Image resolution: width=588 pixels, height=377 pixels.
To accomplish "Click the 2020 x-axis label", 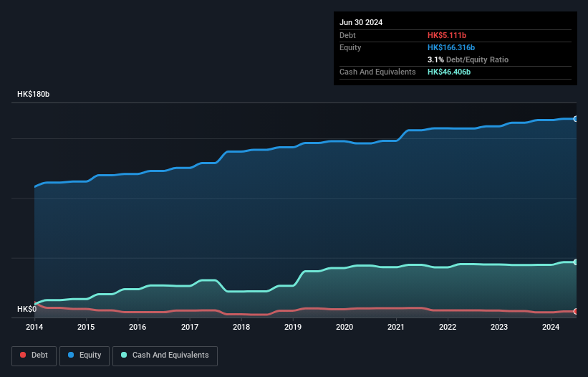I will click(x=344, y=327).
